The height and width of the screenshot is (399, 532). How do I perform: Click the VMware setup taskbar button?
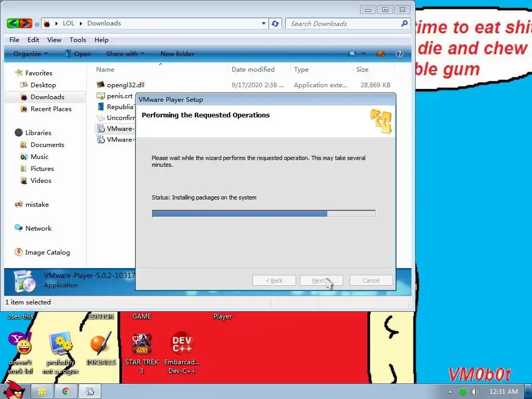pos(89,392)
